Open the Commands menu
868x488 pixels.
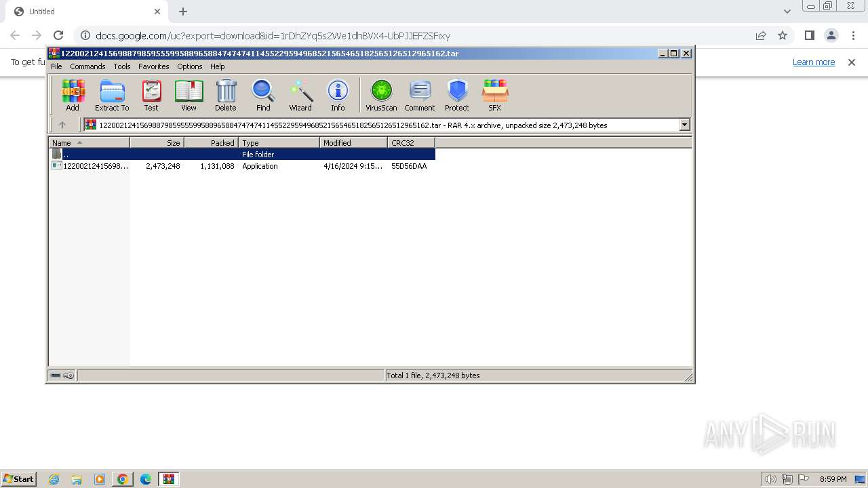pyautogui.click(x=87, y=66)
